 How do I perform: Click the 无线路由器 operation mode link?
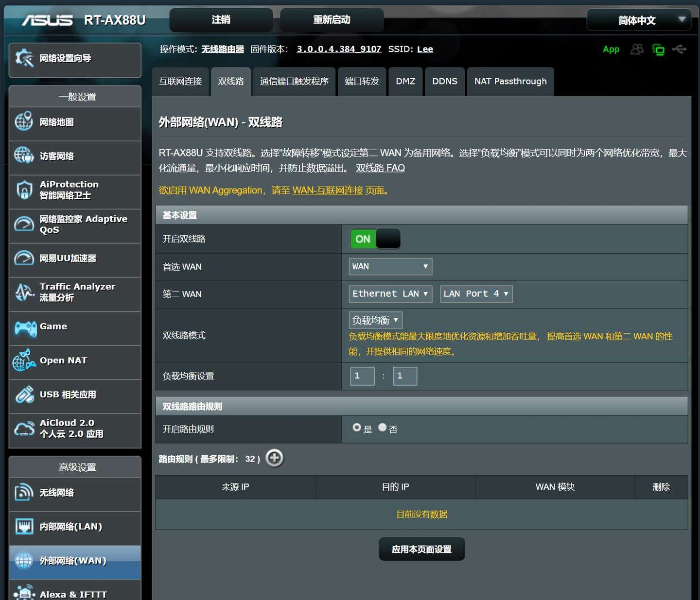tap(223, 49)
